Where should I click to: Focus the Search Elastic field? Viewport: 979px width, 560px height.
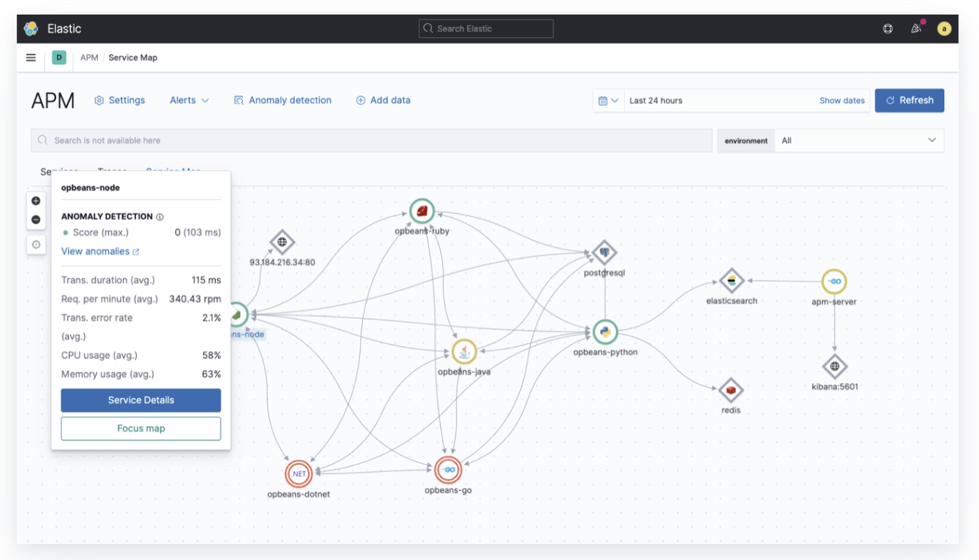tap(486, 28)
